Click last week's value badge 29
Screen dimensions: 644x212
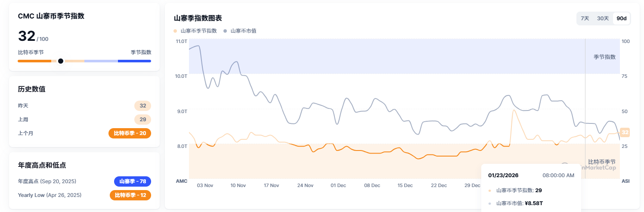click(x=143, y=120)
